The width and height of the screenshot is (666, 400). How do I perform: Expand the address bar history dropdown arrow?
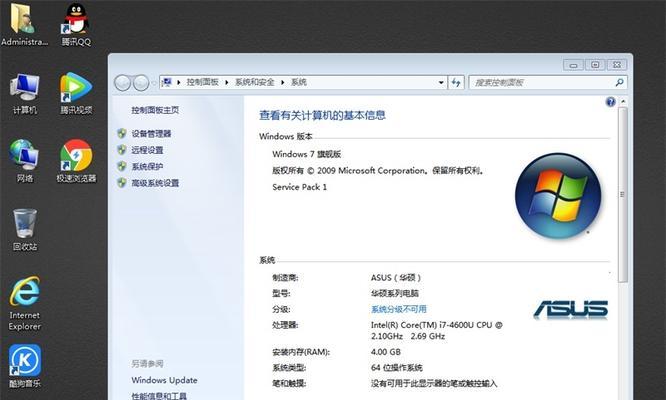coord(441,82)
